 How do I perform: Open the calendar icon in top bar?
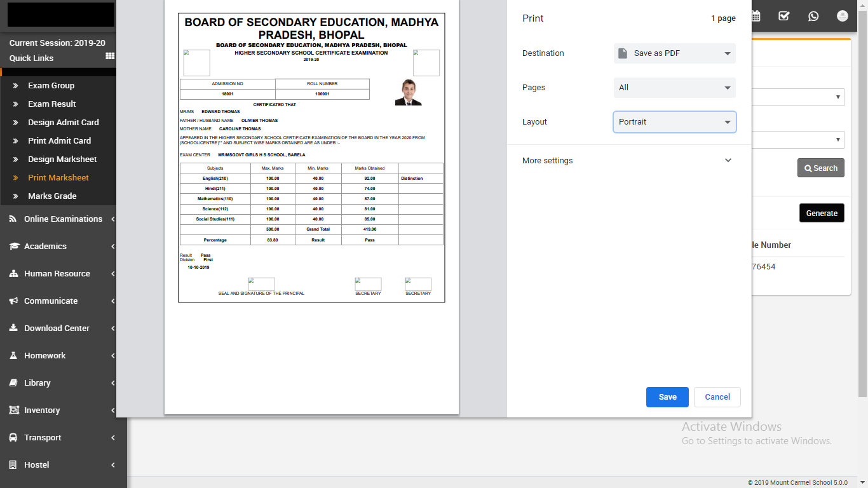click(756, 16)
